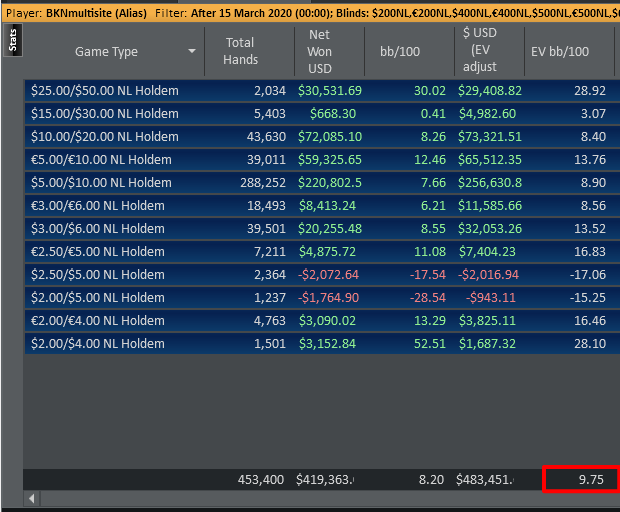Click the horizontal scrollbar left arrow
Screen dimensions: 620x512
(x=32, y=498)
